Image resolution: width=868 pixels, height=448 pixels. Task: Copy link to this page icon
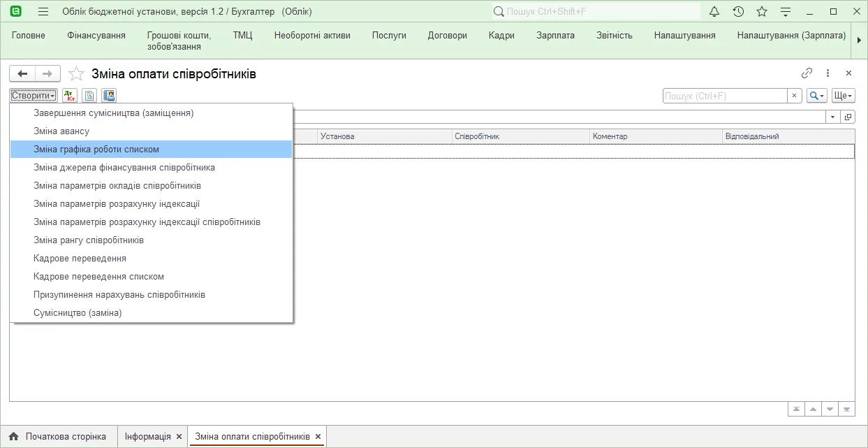807,73
